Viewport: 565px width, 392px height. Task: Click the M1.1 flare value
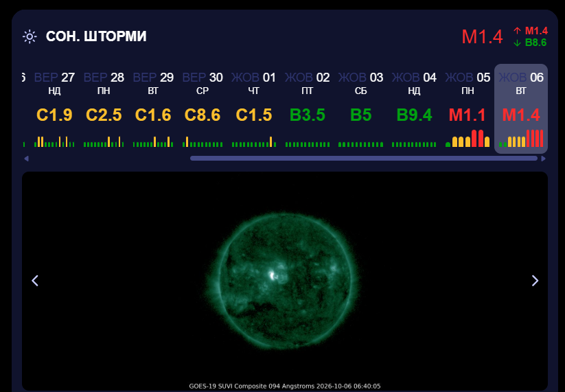pos(468,115)
